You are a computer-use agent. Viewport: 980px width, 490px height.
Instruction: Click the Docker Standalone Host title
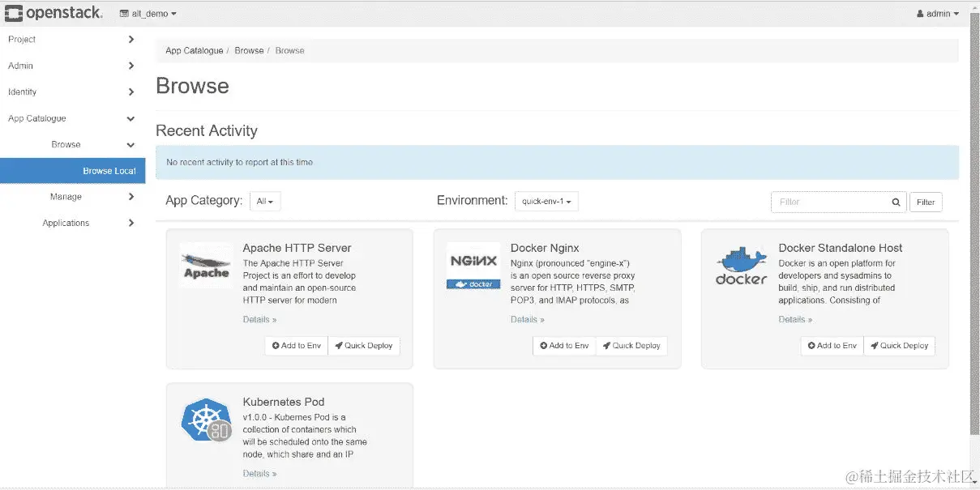click(840, 248)
